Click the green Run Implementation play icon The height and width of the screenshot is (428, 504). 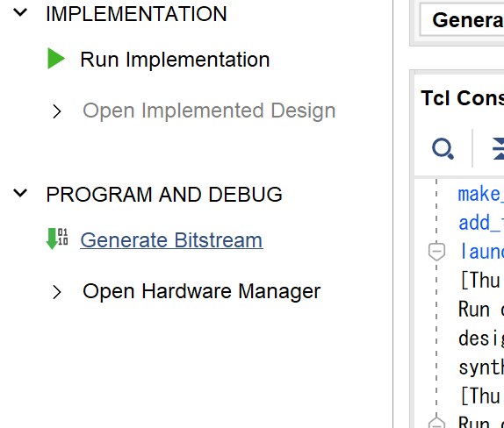[56, 59]
